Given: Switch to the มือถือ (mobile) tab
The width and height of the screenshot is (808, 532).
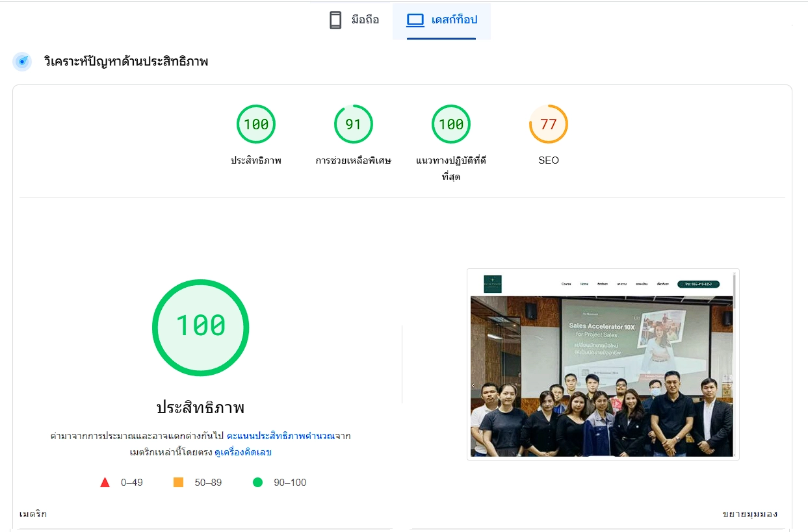Looking at the screenshot, I should pyautogui.click(x=354, y=20).
